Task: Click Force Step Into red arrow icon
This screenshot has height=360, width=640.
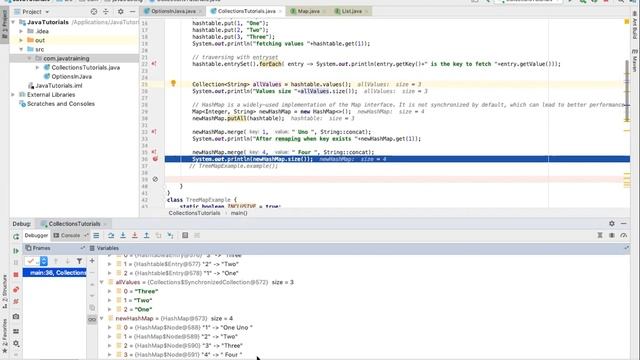Action: coord(135,236)
